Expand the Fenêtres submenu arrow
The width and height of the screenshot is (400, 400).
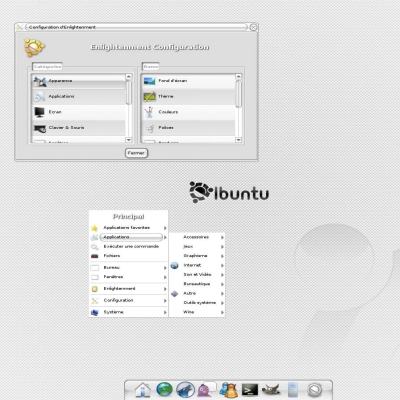click(x=165, y=277)
